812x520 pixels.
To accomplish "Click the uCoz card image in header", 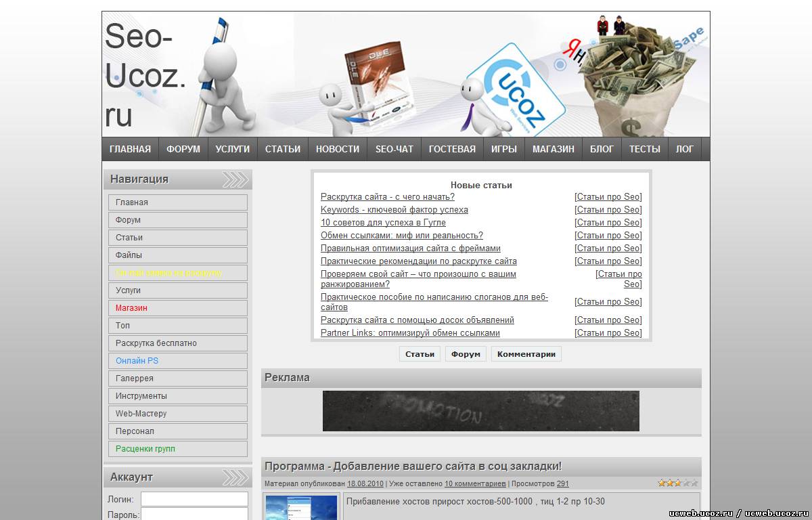I will (518, 89).
